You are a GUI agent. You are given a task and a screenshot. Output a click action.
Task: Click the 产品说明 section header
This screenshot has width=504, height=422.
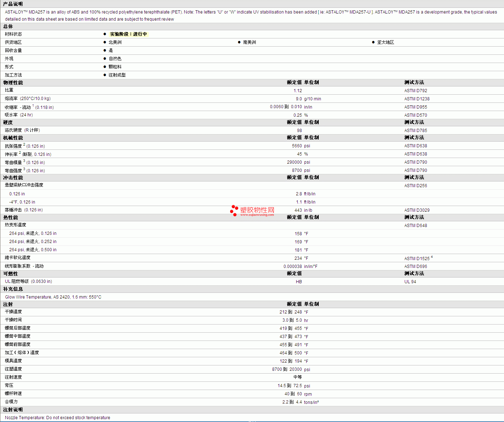tap(13, 4)
